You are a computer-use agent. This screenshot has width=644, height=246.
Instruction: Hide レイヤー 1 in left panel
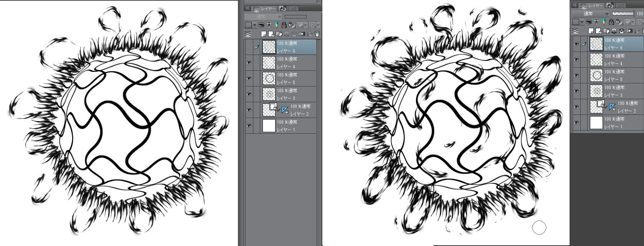point(249,126)
